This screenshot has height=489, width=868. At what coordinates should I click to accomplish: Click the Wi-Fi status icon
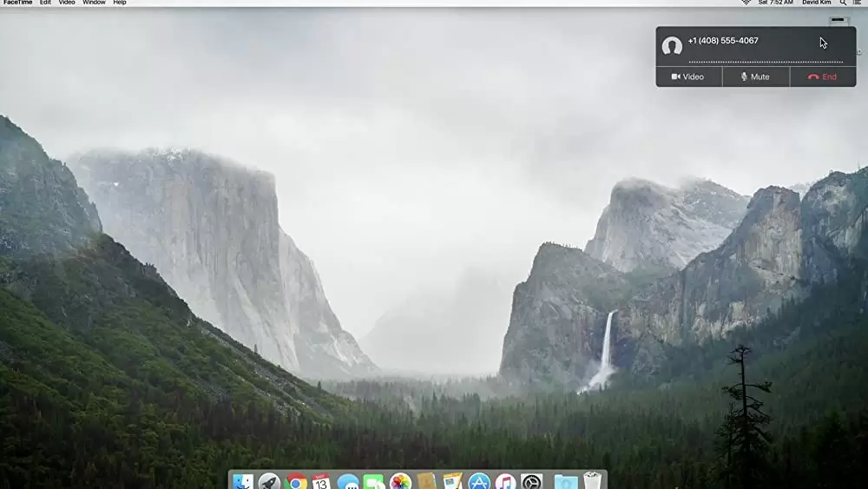(x=746, y=3)
